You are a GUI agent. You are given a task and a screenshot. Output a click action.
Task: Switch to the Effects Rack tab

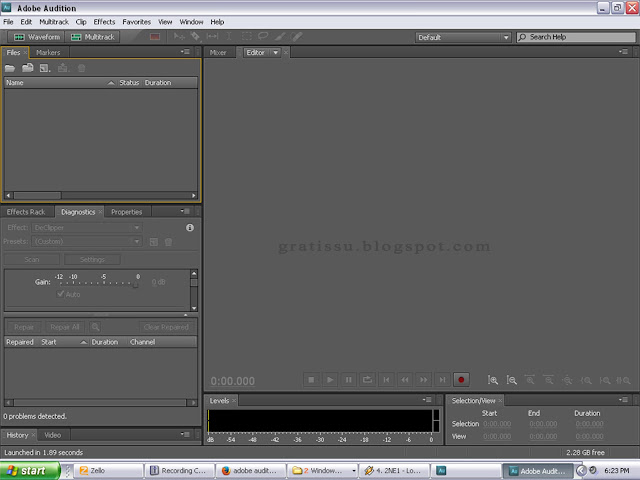tap(26, 212)
